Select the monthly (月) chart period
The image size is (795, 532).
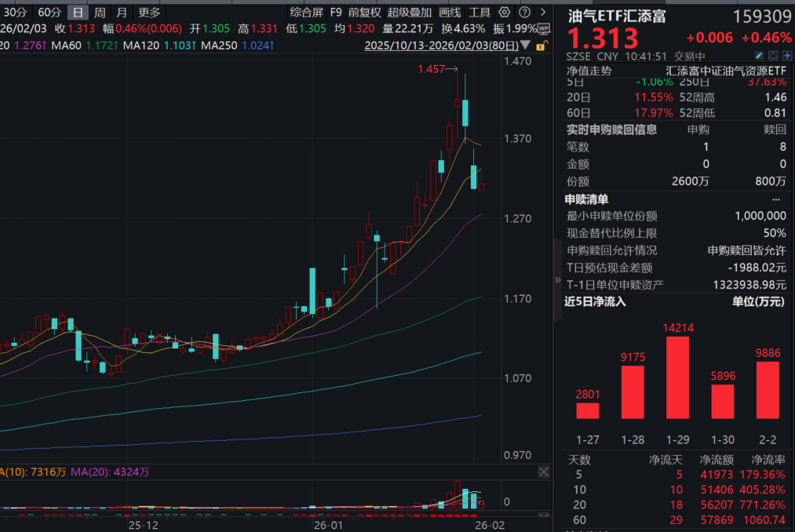coord(122,13)
